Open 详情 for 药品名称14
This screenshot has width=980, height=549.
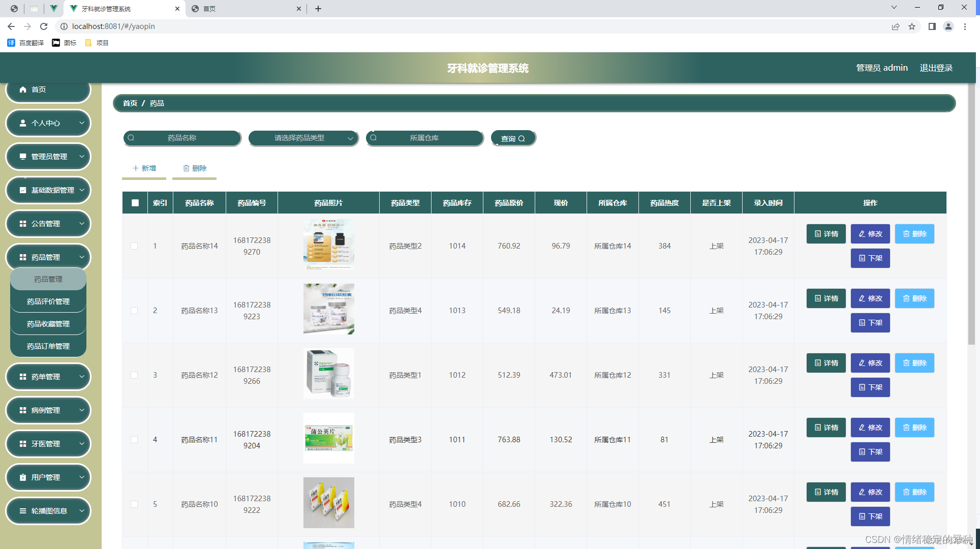click(826, 234)
